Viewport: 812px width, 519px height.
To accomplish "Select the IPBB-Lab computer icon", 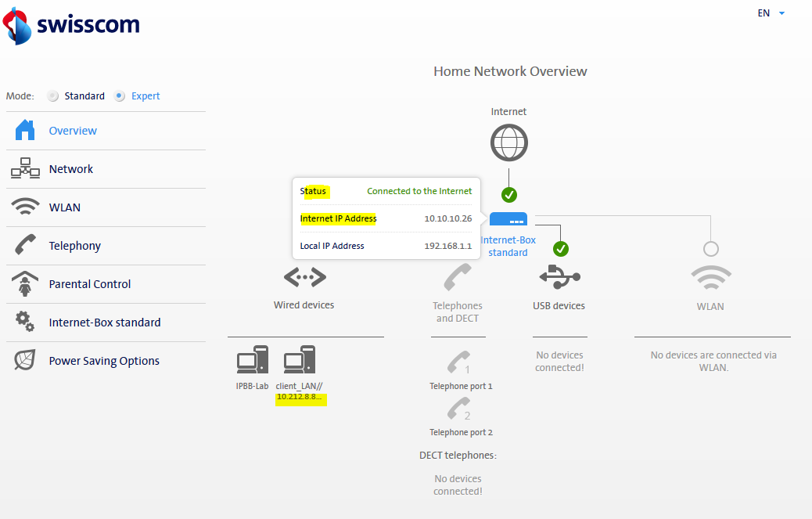I will tap(253, 359).
